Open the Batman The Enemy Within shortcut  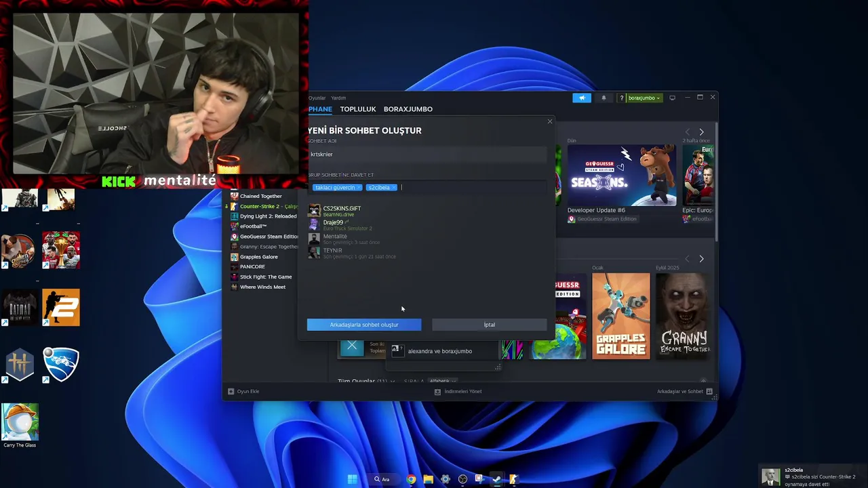point(20,308)
